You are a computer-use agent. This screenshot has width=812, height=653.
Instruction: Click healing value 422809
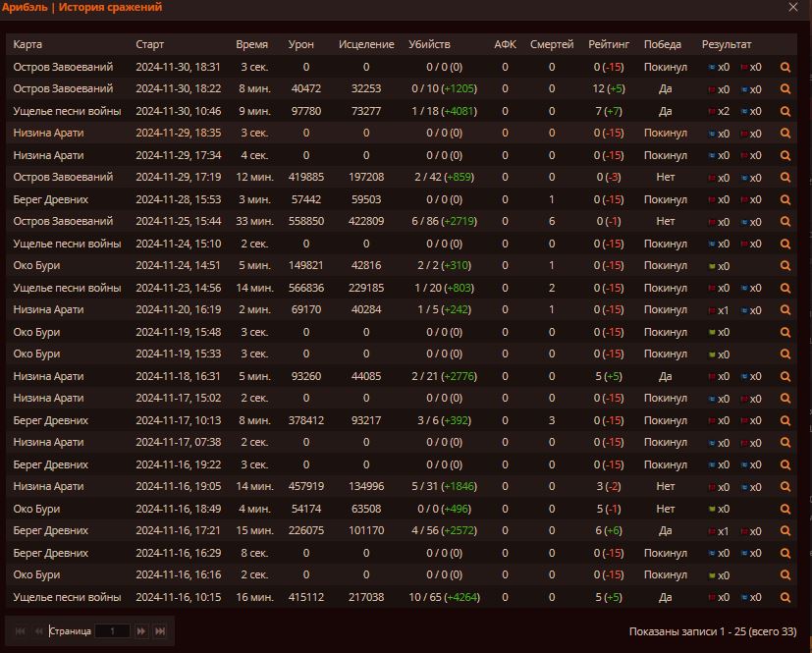(366, 221)
